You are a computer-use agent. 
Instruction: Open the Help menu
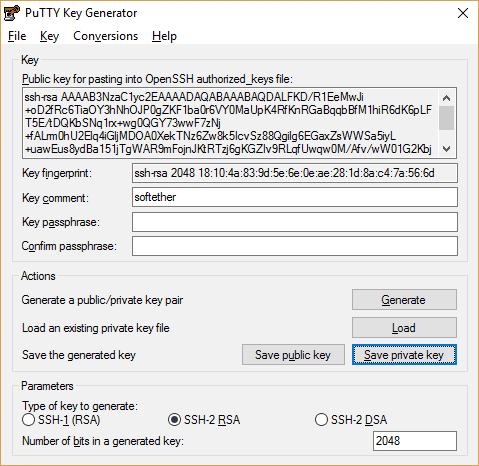164,36
